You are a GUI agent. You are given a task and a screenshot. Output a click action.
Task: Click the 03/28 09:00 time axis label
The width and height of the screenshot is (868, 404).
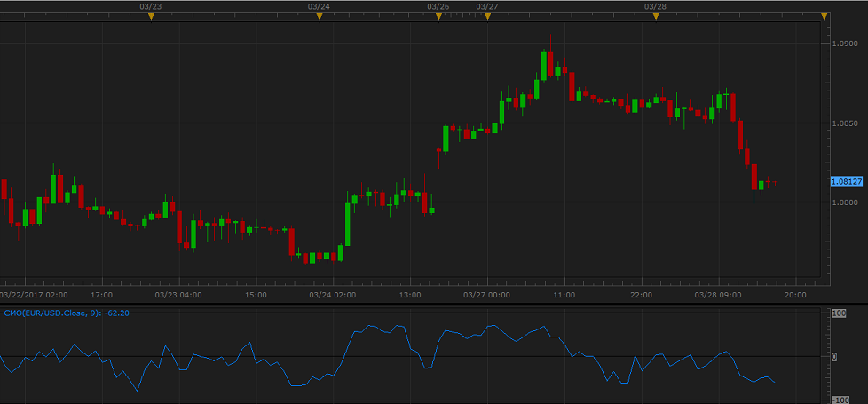(x=718, y=295)
